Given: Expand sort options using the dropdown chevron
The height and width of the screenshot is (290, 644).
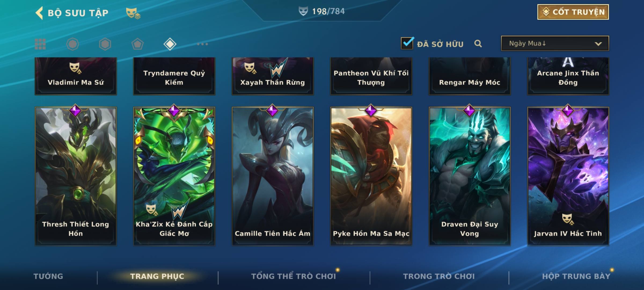Looking at the screenshot, I should [x=598, y=44].
